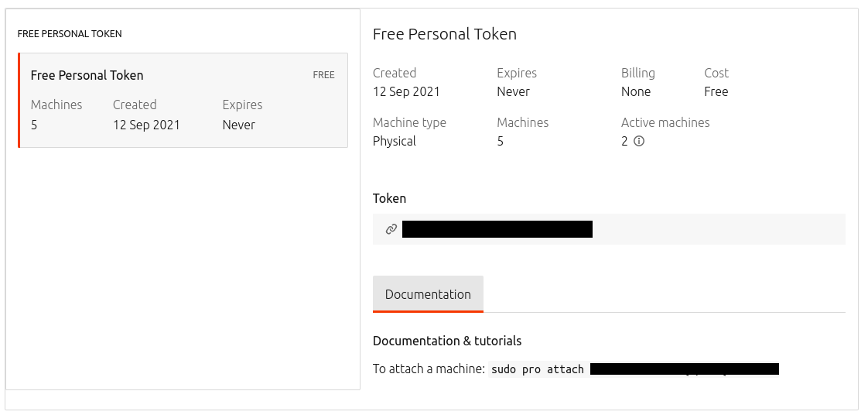Click the Free Personal Token details heading
Screen dimensions: 868x415
pos(445,34)
